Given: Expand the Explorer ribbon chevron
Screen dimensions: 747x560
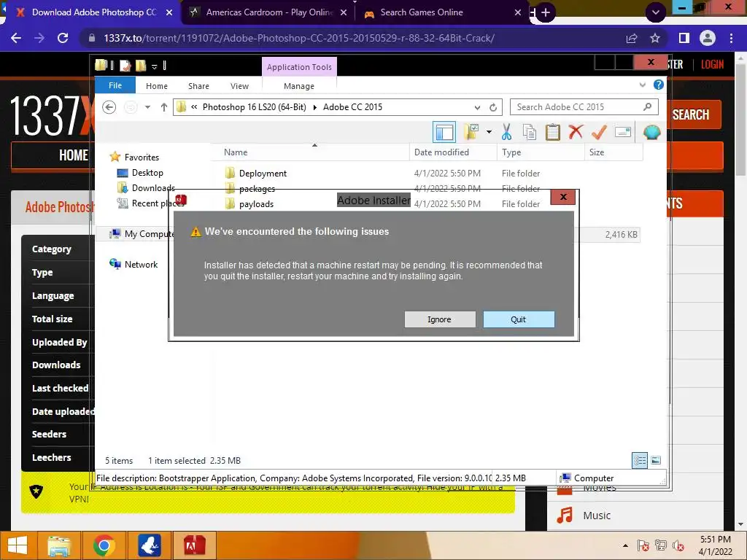Looking at the screenshot, I should [642, 85].
